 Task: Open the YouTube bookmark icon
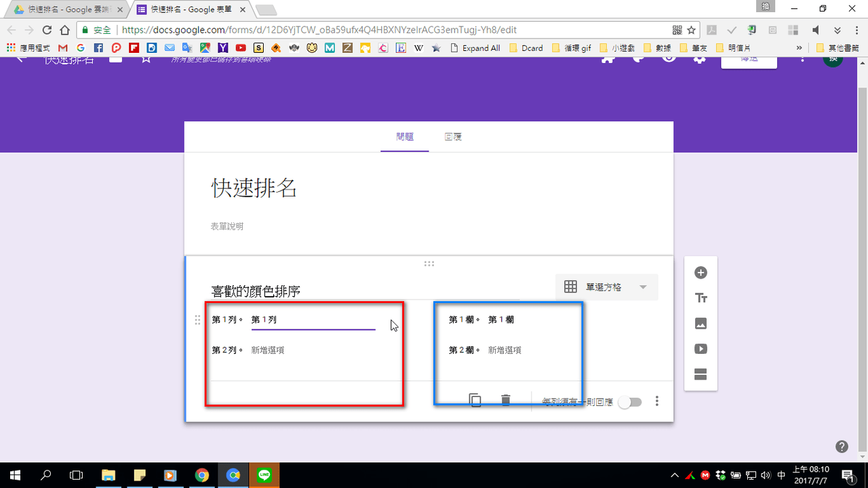pyautogui.click(x=241, y=48)
